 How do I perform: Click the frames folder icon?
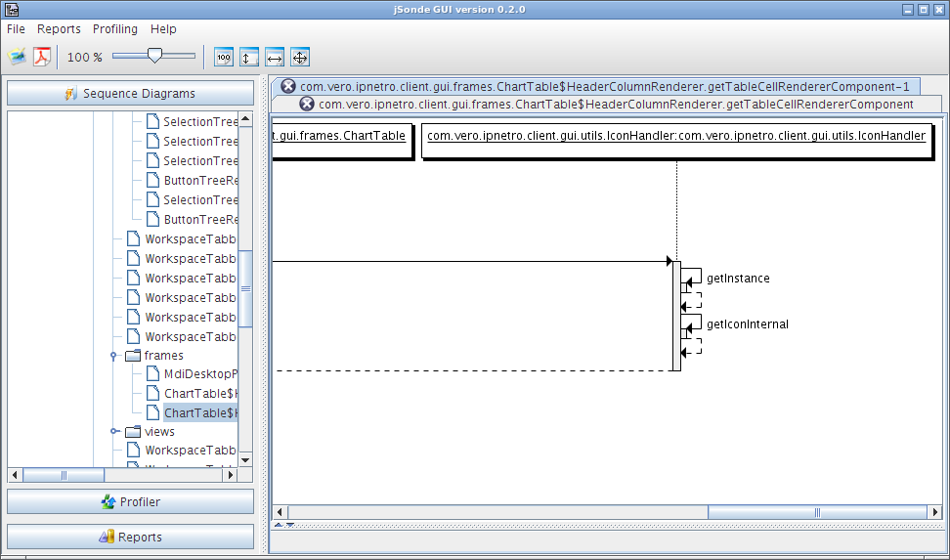[x=133, y=356]
